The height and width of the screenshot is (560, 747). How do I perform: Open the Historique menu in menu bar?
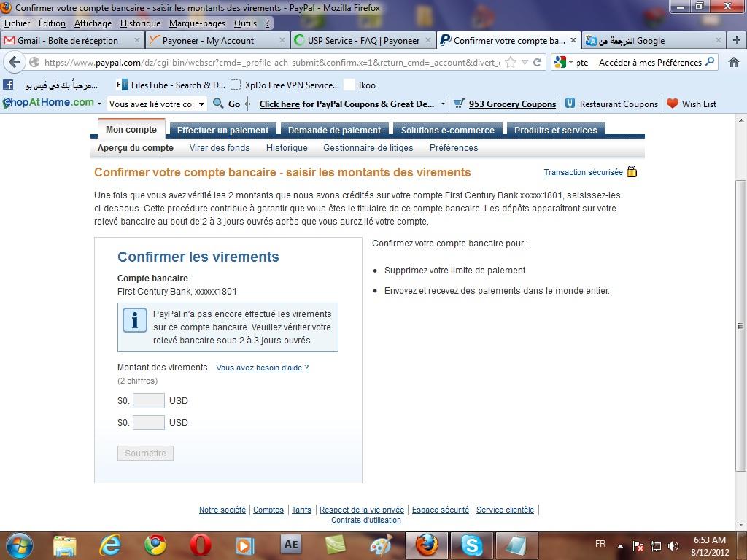(140, 23)
